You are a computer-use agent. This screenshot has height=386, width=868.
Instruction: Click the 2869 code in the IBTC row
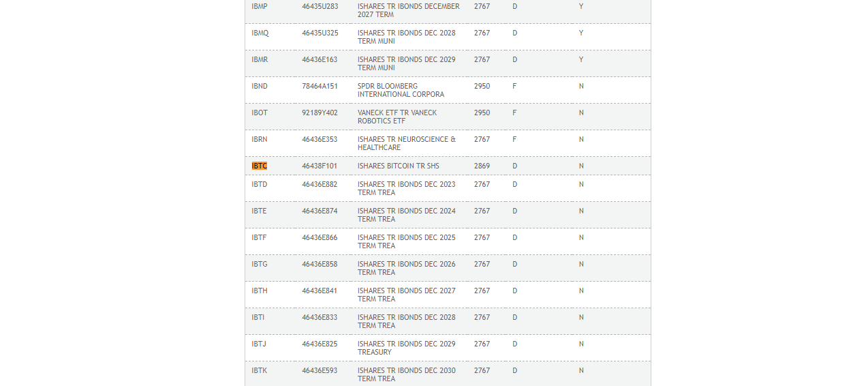(482, 166)
